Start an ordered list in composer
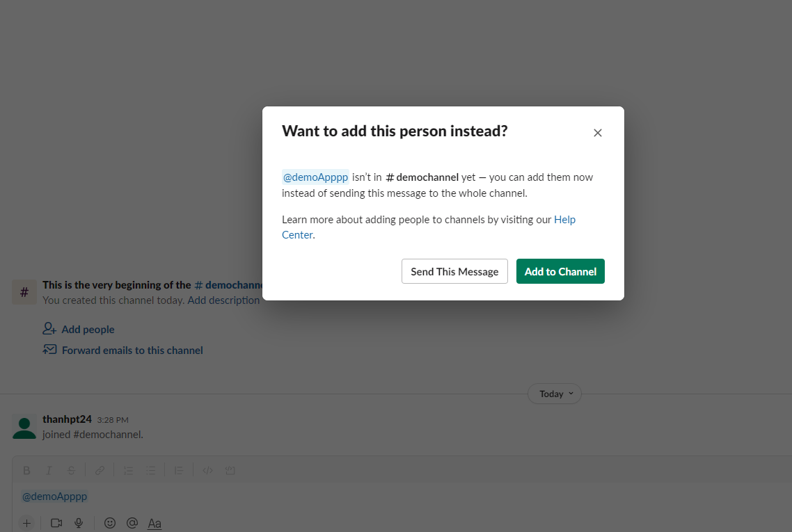Viewport: 792px width, 532px height. (128, 470)
